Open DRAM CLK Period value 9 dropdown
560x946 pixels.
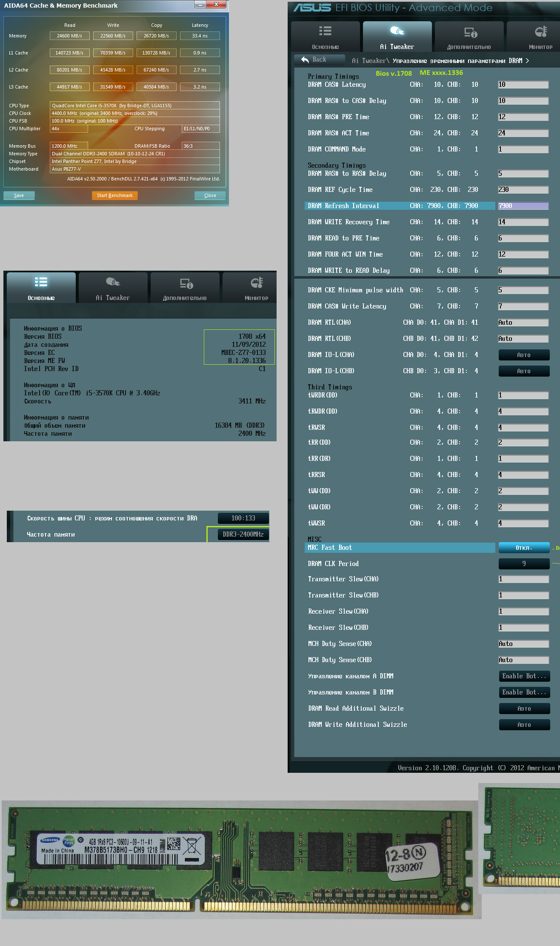524,563
